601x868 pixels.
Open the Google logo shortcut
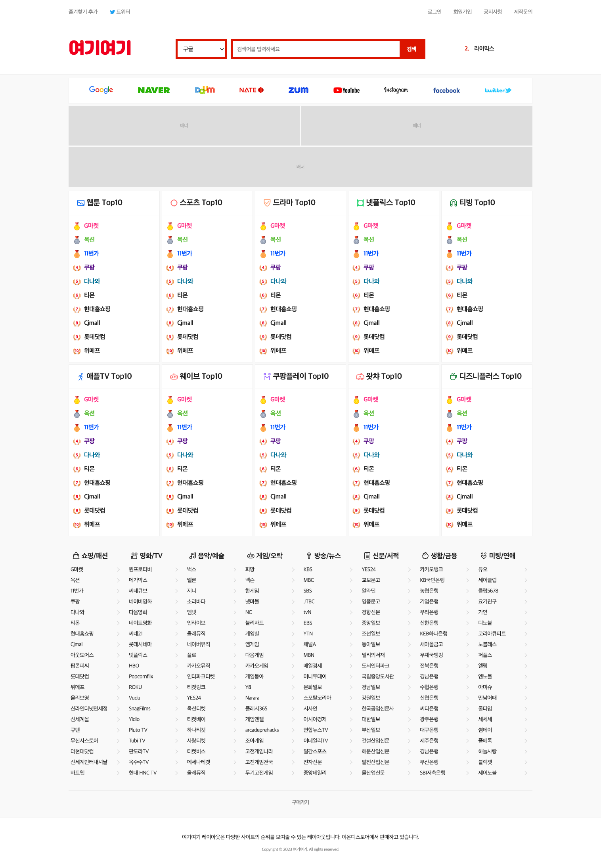click(101, 90)
